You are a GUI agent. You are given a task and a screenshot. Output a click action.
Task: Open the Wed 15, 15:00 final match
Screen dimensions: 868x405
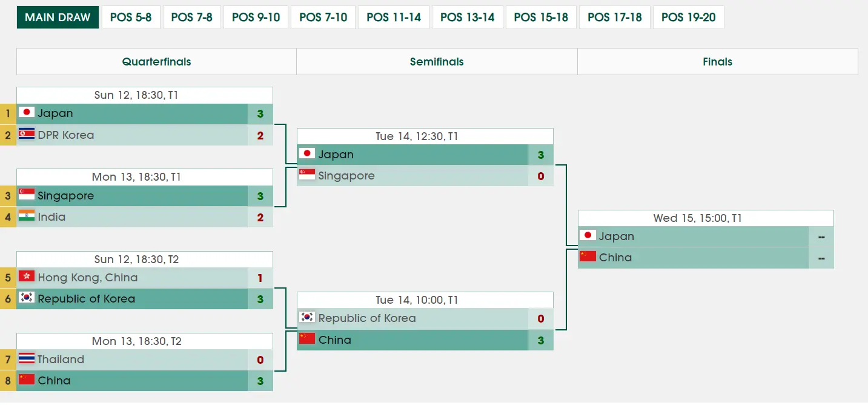click(x=706, y=218)
